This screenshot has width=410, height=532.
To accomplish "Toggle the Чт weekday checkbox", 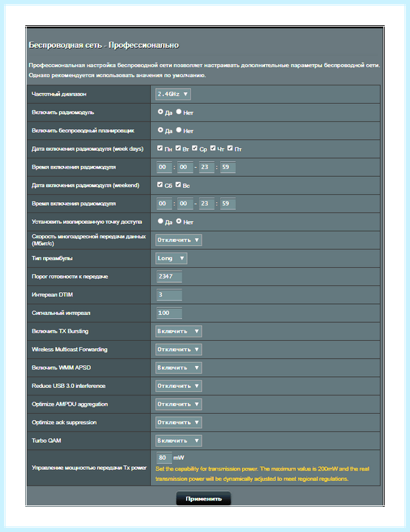I will point(213,148).
